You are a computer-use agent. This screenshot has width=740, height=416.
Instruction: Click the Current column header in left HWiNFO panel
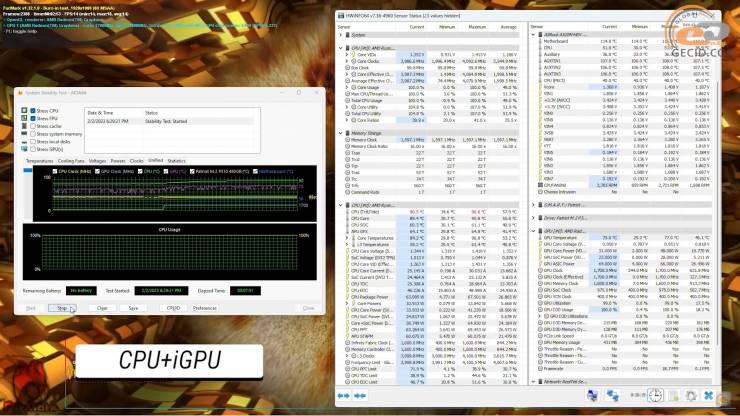416,27
